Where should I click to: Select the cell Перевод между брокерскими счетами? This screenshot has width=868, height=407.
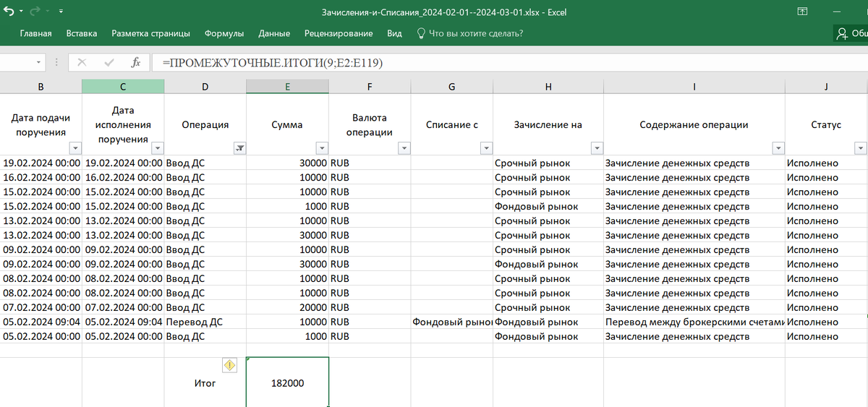pos(694,322)
